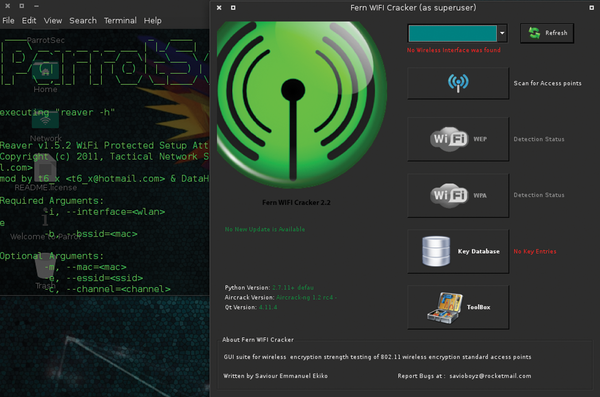Click the 'Copyright (c) 2011, Tactical Network' line
This screenshot has height=397, width=600.
coord(104,157)
